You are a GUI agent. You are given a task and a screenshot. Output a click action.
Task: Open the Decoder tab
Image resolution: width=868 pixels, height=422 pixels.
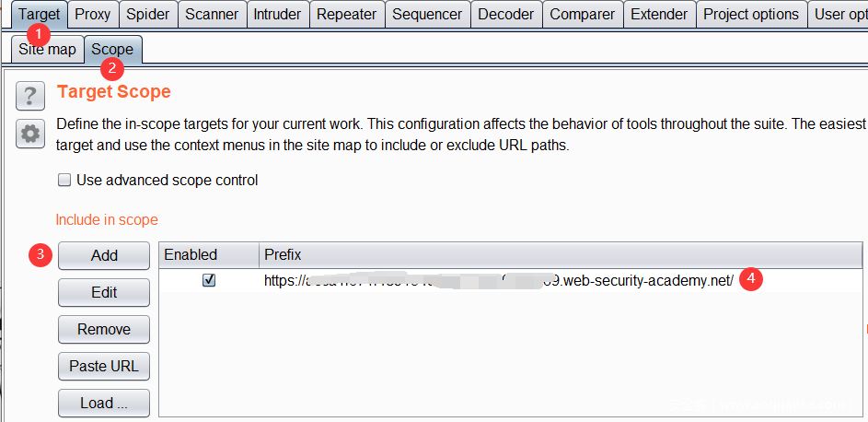tap(506, 14)
